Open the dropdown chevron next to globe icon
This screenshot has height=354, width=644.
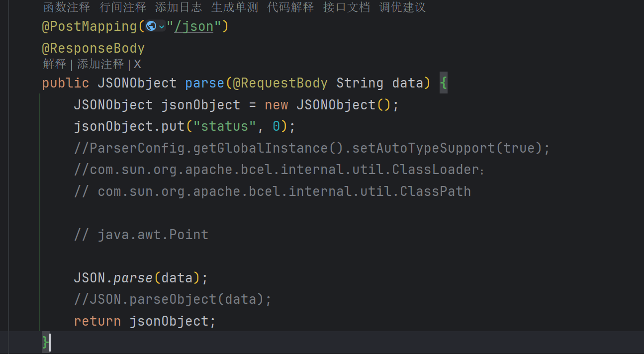pyautogui.click(x=162, y=27)
